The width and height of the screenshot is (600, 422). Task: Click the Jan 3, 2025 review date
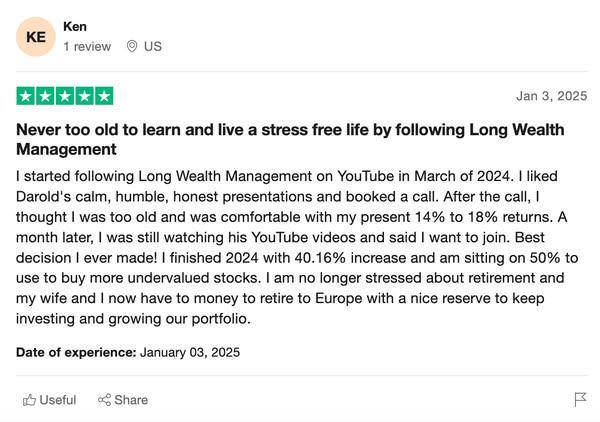551,97
